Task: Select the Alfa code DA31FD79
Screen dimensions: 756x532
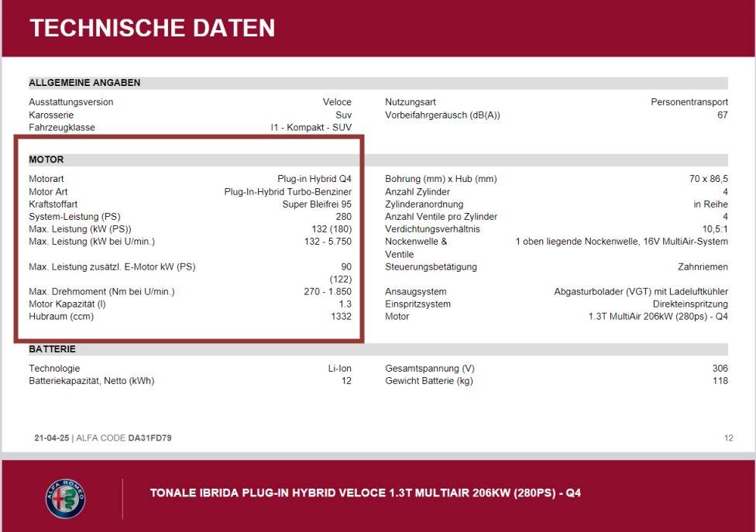Action: (150, 438)
